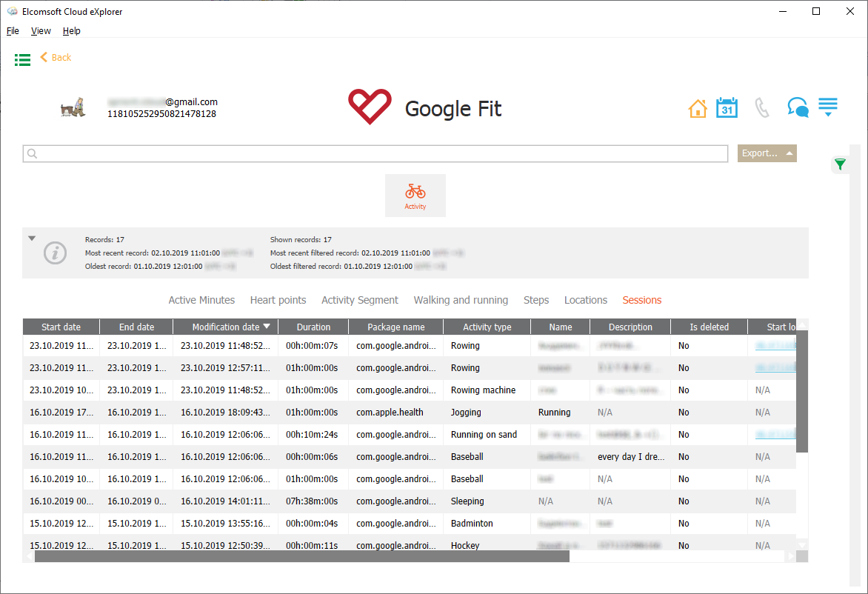Click the info icon in records panel
The width and height of the screenshot is (868, 594).
pos(56,253)
